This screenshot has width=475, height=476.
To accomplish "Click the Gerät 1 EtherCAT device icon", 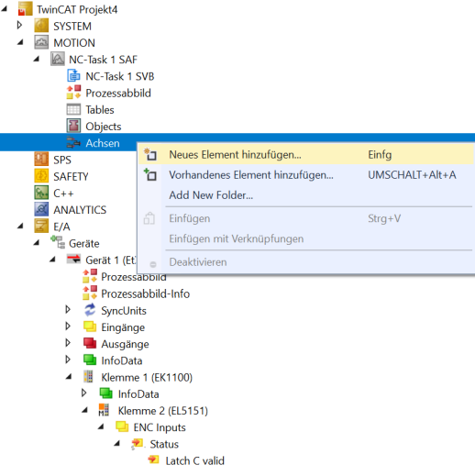I will click(73, 260).
